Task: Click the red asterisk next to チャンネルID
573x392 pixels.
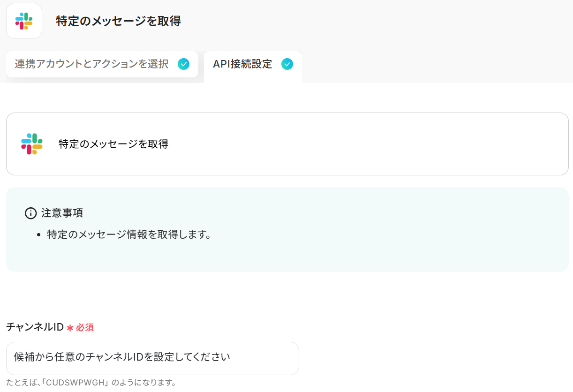Action: pos(70,328)
